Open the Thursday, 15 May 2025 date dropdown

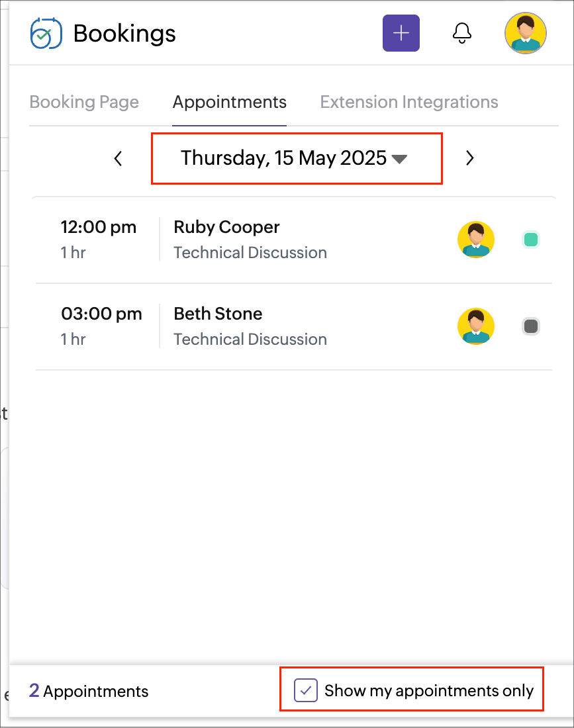pos(283,158)
